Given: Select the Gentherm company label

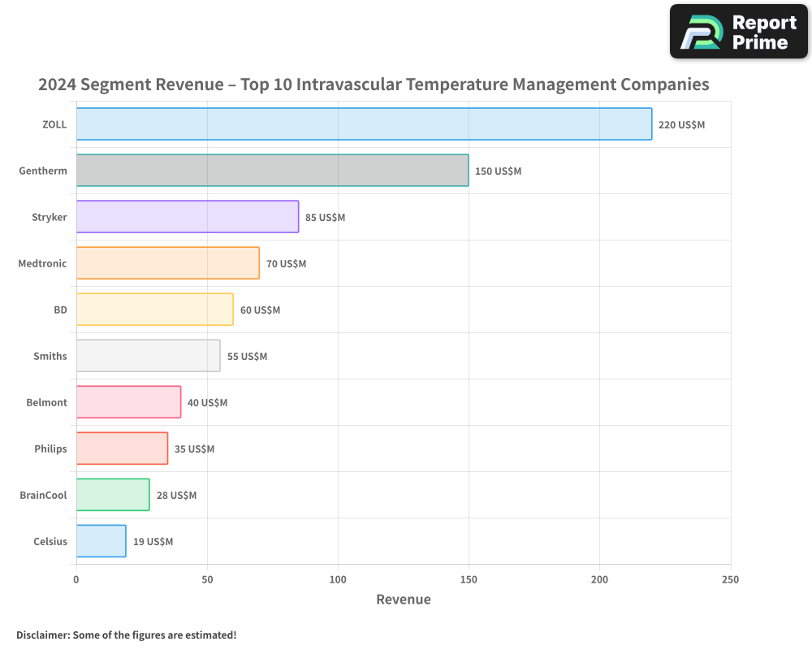Looking at the screenshot, I should coord(43,171).
